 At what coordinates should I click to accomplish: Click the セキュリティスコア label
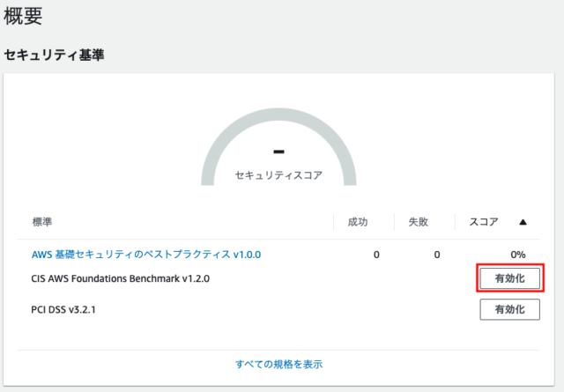tap(278, 175)
